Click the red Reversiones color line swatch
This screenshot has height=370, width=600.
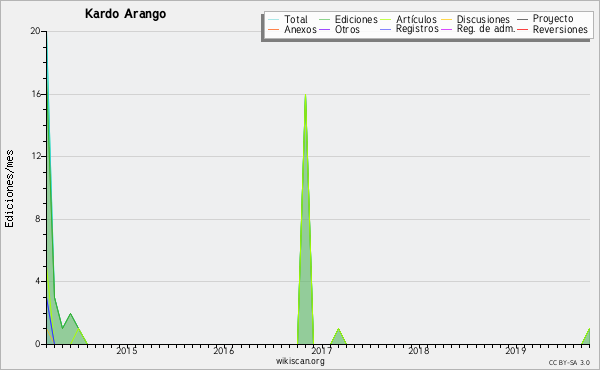522,29
